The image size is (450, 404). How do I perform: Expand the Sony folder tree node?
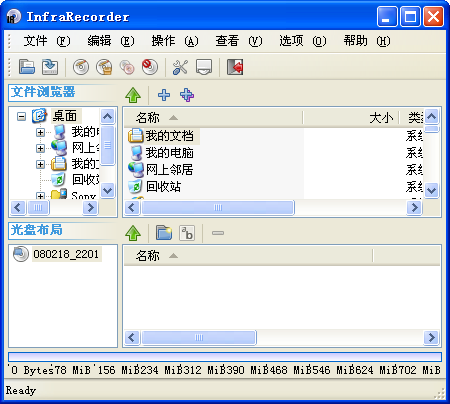[x=40, y=196]
